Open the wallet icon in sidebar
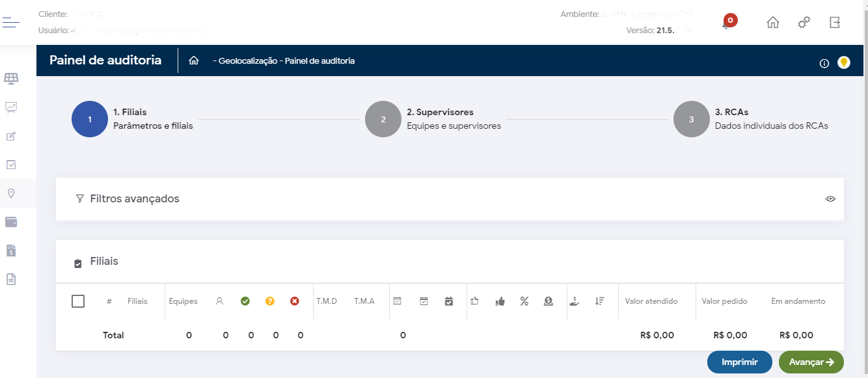The image size is (868, 378). pos(11,222)
